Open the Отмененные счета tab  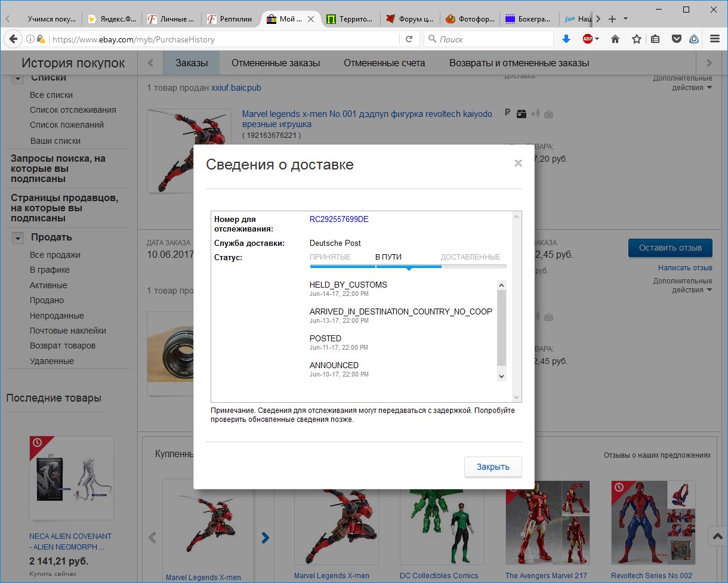point(384,63)
